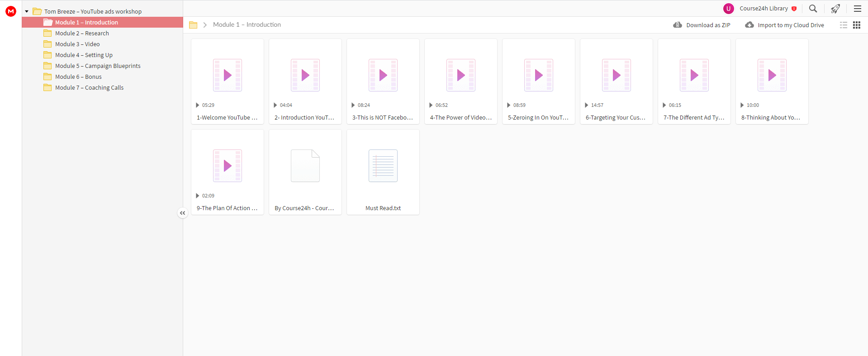Click the breadcrumb root folder icon
Viewport: 868px width, 356px height.
coord(193,25)
